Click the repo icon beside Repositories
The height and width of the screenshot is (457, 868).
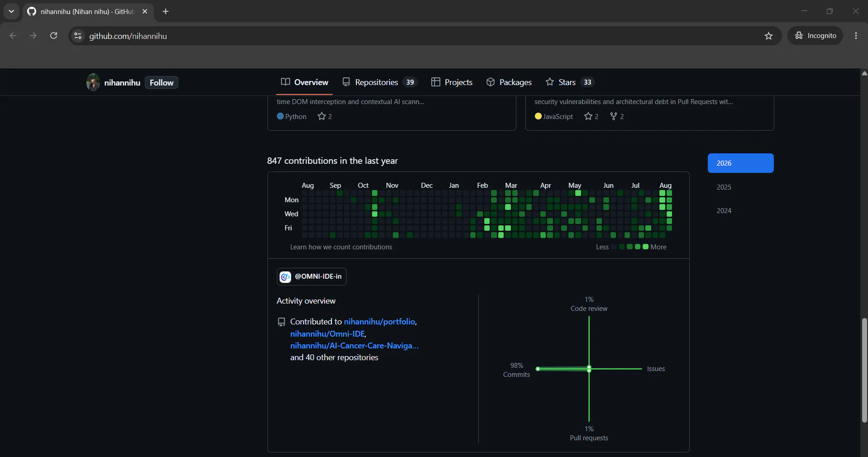(x=346, y=82)
